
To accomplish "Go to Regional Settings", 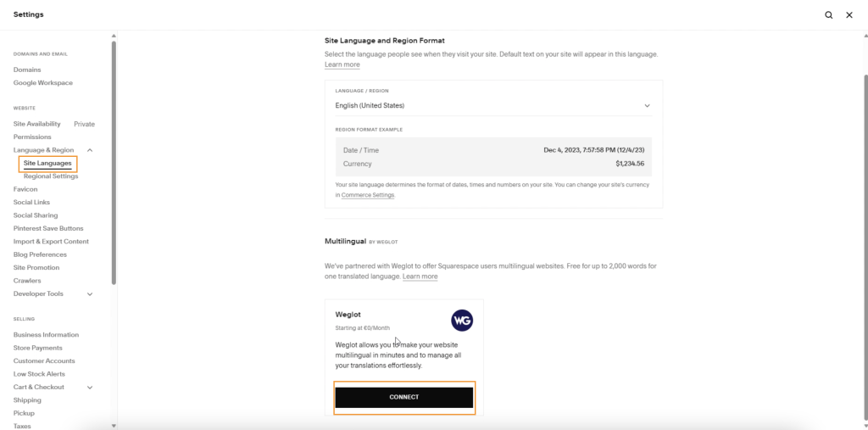I will click(51, 176).
